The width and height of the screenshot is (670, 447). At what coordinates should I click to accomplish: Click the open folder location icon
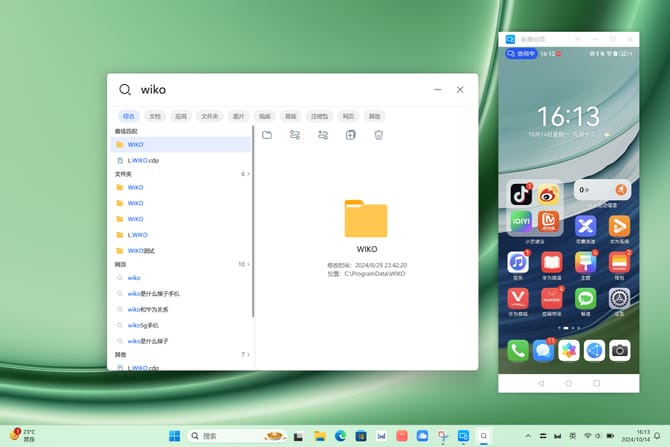tap(267, 135)
